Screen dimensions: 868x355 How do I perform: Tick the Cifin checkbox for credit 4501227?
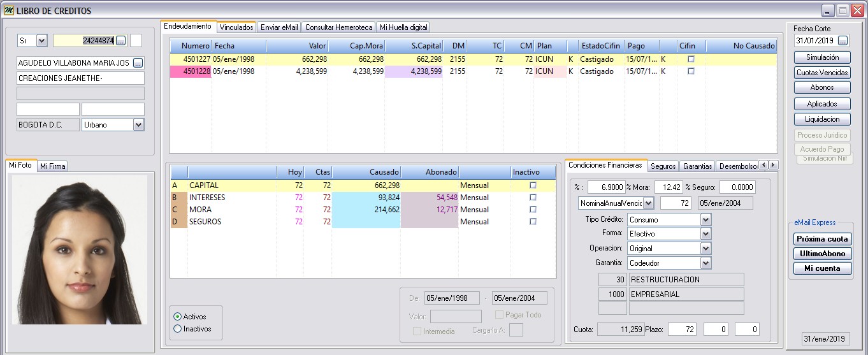(x=690, y=59)
